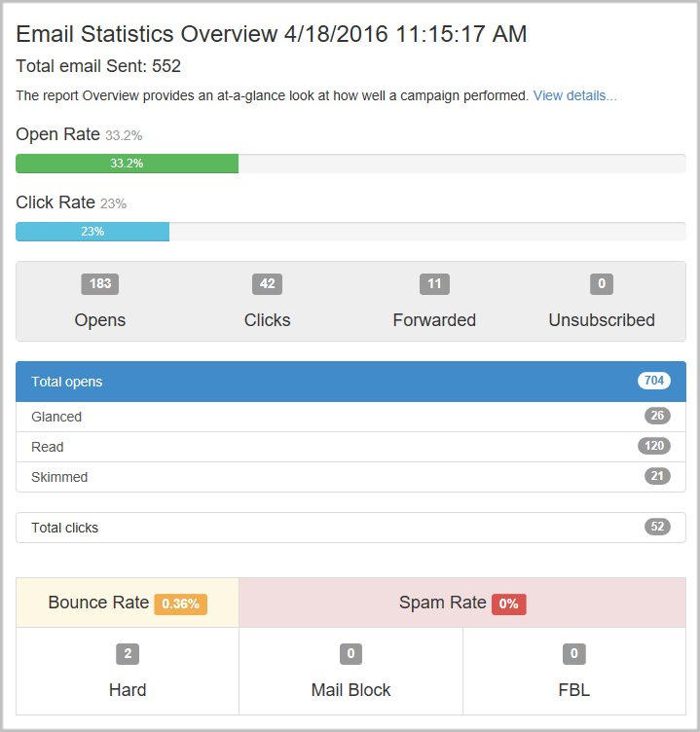
Task: Select the Read row
Action: [350, 447]
